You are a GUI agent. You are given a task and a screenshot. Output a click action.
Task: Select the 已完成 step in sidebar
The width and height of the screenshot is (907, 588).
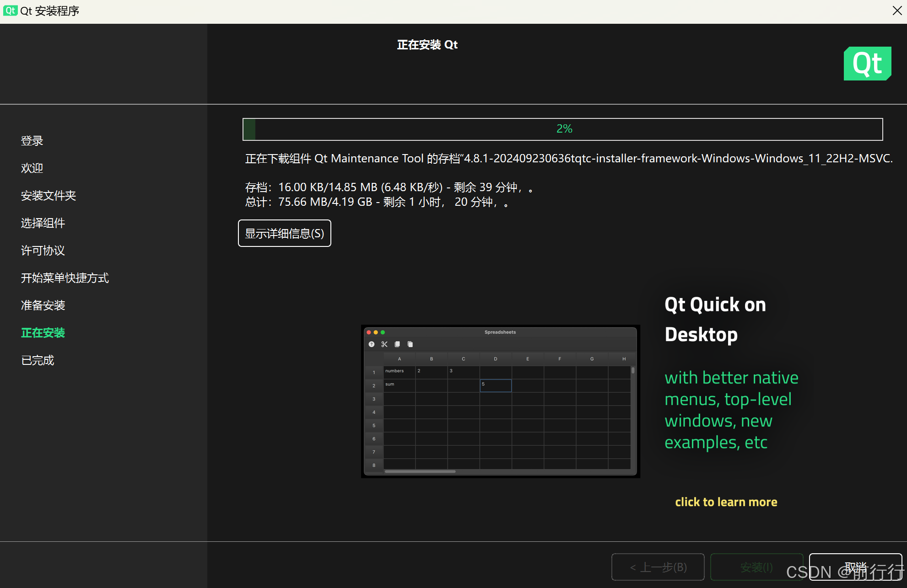pyautogui.click(x=38, y=360)
